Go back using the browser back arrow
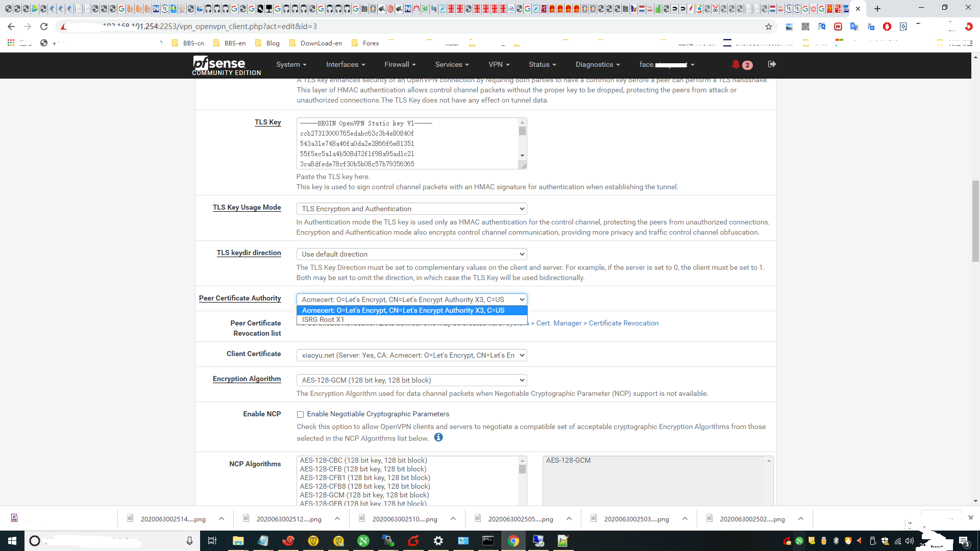Screen dimensions: 980x551 (x=11, y=27)
